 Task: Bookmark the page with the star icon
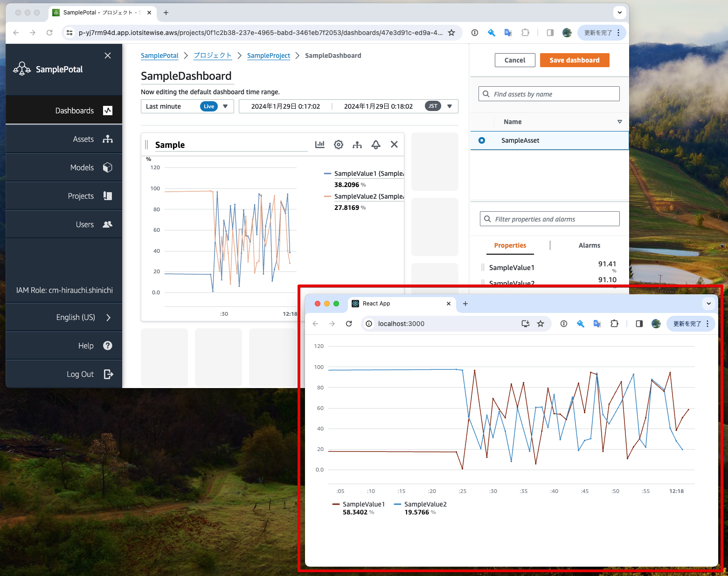coord(451,33)
